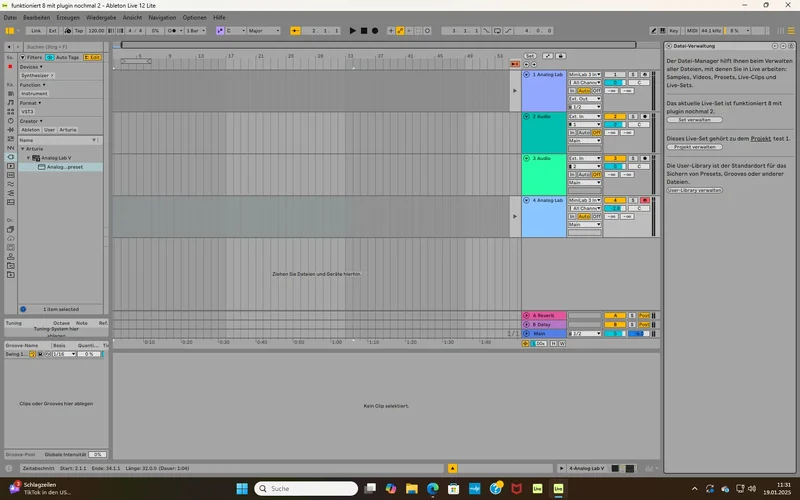Toggle the orange Automation Arm icon
This screenshot has height=500, width=800.
point(400,31)
